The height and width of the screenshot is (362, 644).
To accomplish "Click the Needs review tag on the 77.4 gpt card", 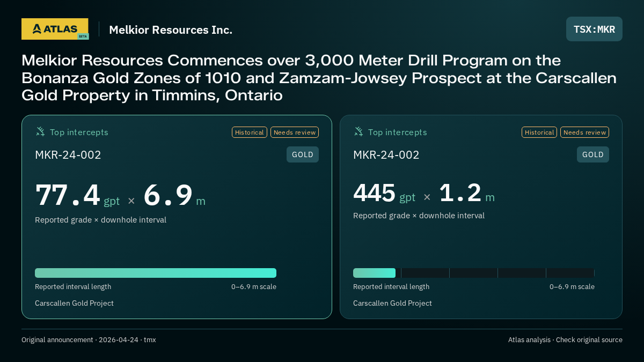I will click(295, 132).
